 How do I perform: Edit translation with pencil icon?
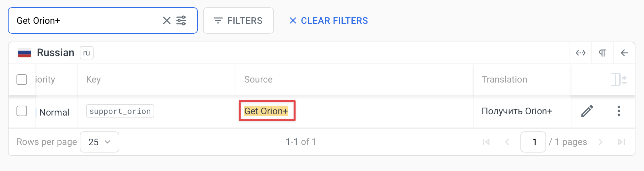587,111
